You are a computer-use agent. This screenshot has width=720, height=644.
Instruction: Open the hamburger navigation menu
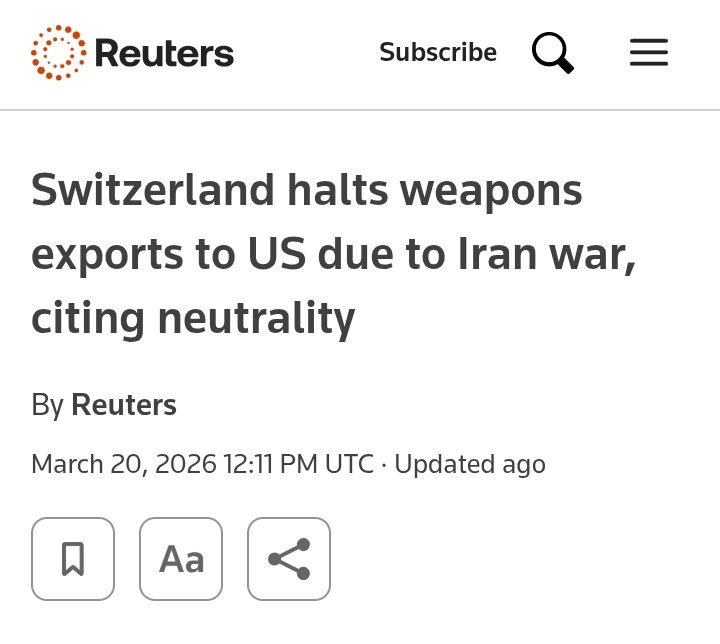(648, 53)
